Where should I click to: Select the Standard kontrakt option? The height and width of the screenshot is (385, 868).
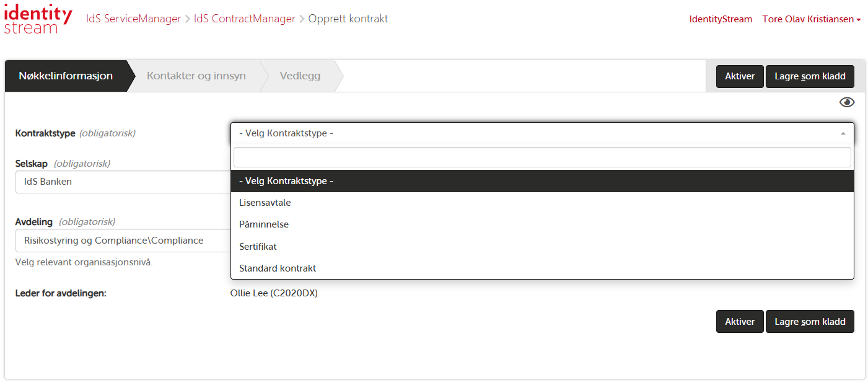click(x=278, y=268)
